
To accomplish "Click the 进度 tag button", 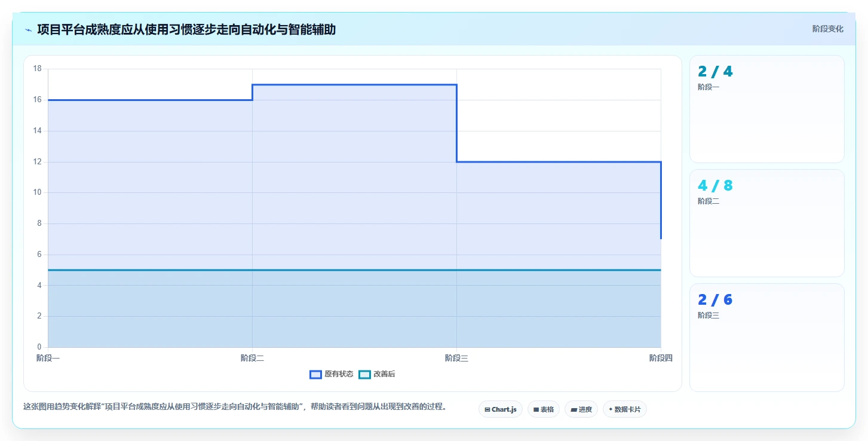I will point(581,409).
